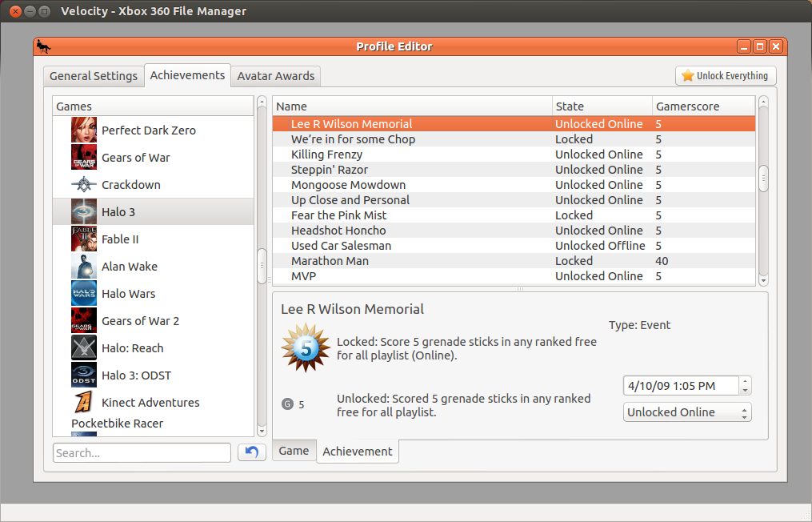Close the Profile Editor window
This screenshot has height=522, width=812.
776,46
